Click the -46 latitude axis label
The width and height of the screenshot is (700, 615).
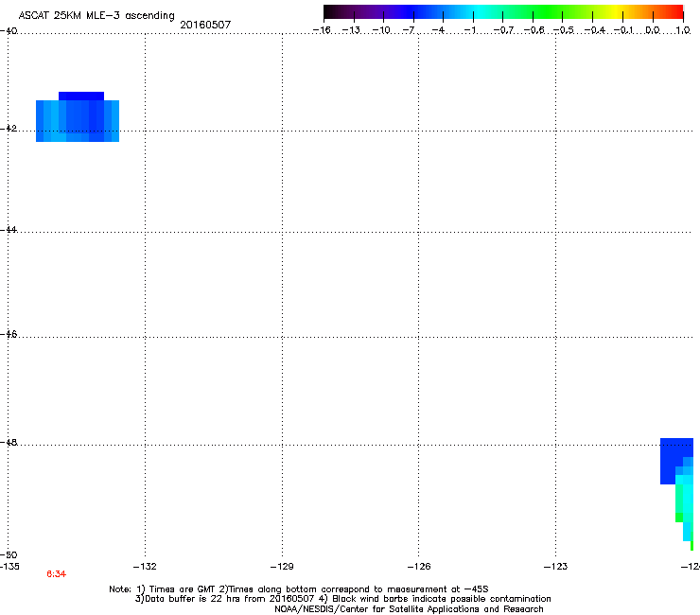pyautogui.click(x=9, y=334)
